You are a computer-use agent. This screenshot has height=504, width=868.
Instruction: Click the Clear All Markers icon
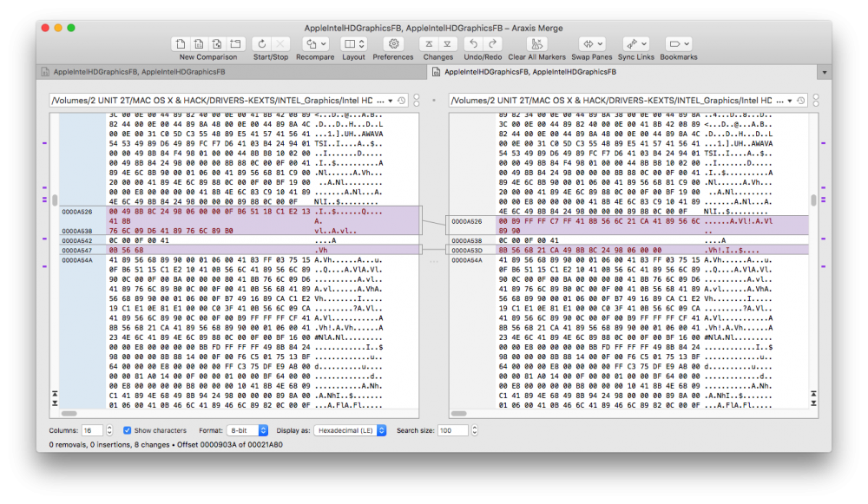coord(536,43)
